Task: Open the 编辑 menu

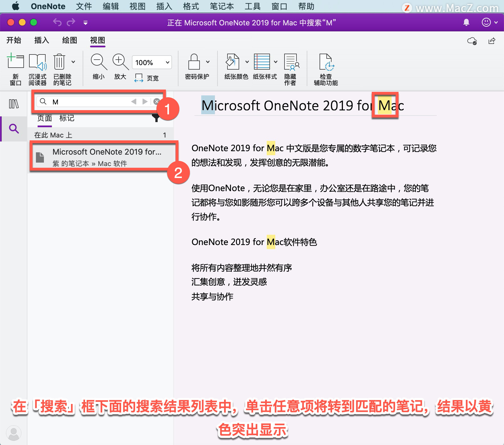Action: [111, 6]
